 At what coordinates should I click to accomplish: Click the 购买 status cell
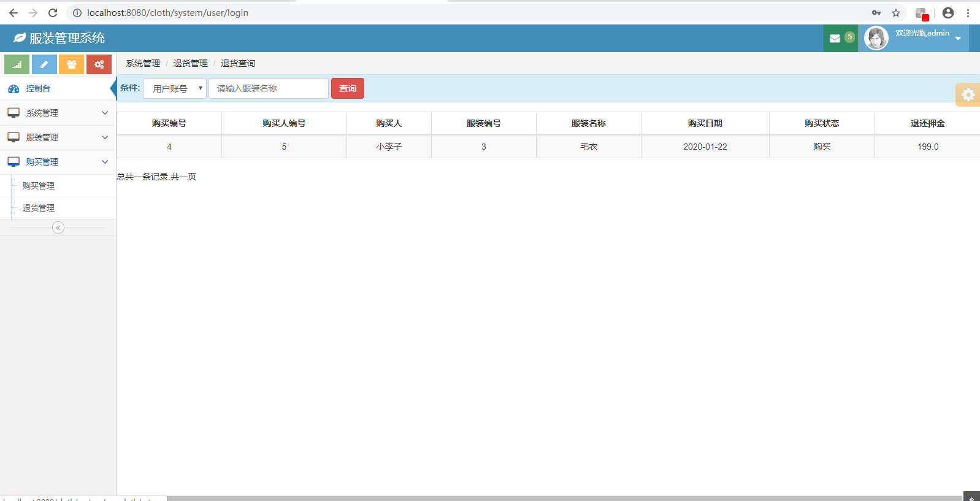(x=822, y=147)
